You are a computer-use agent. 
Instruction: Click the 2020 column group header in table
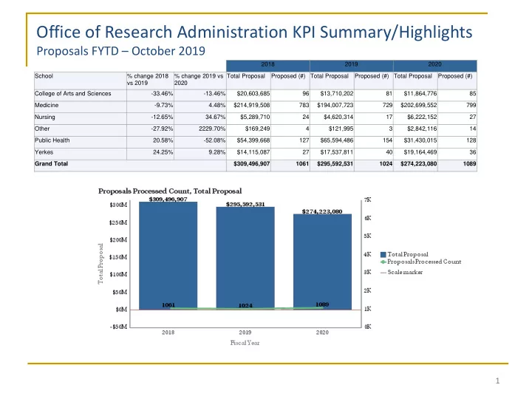tap(435, 66)
